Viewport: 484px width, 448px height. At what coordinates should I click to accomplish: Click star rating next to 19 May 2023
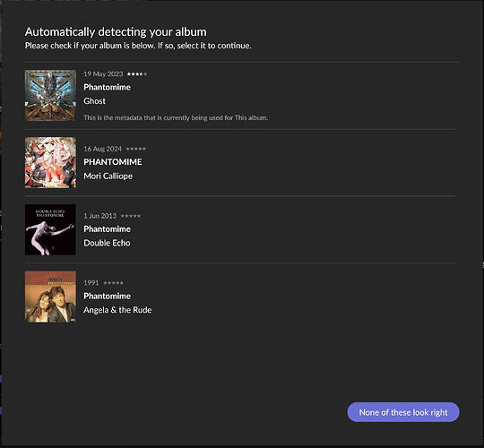[x=137, y=74]
